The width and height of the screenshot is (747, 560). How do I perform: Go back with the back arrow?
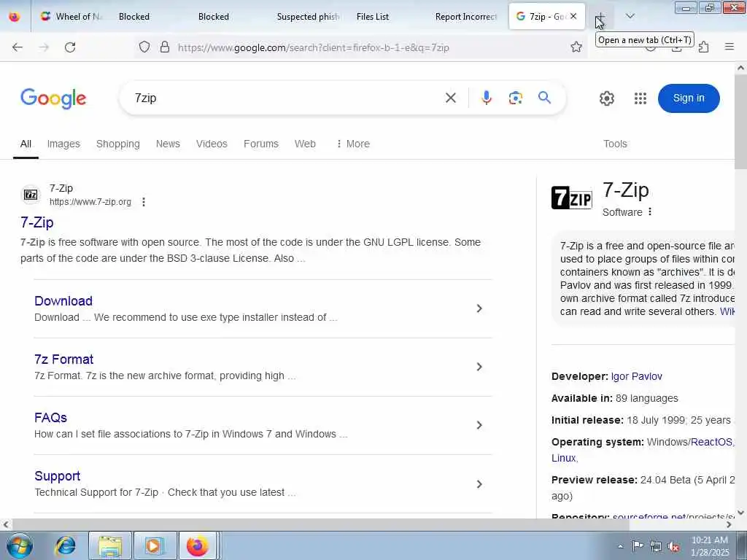[18, 47]
